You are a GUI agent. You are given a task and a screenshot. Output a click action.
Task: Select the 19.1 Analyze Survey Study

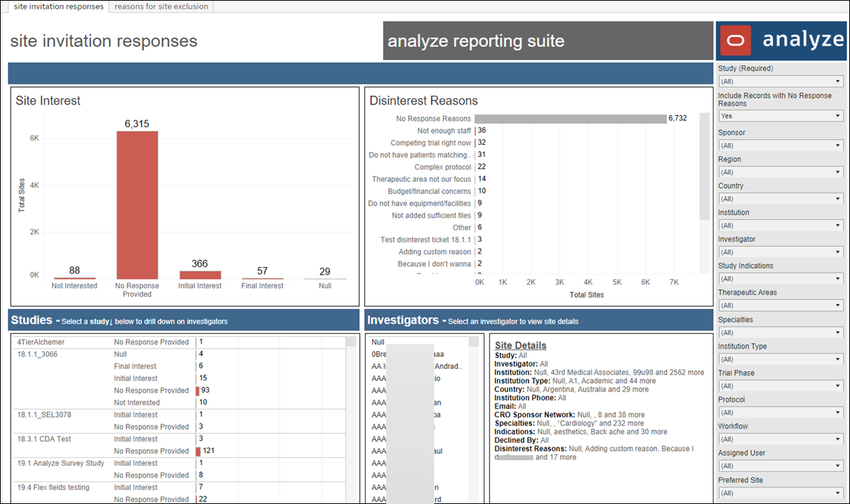tap(60, 463)
